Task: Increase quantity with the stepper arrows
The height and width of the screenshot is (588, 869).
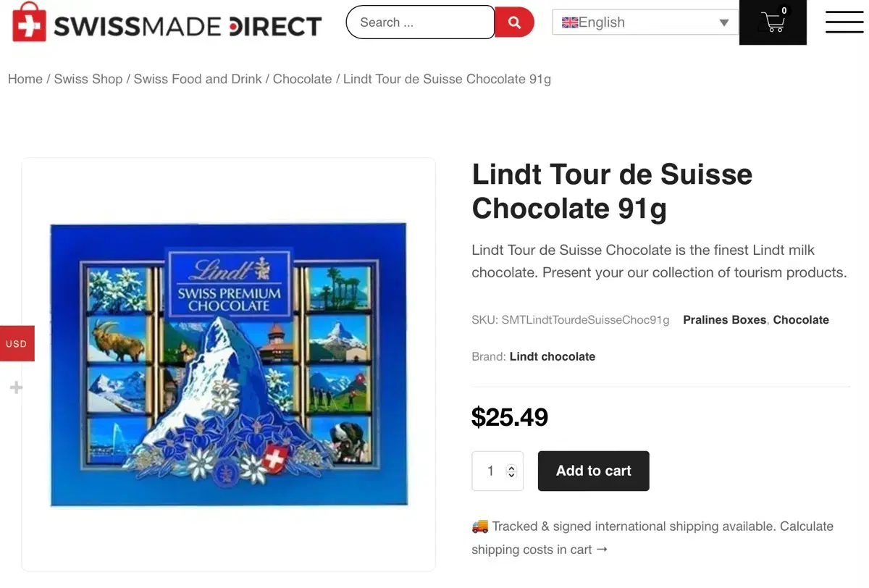Action: pos(511,467)
